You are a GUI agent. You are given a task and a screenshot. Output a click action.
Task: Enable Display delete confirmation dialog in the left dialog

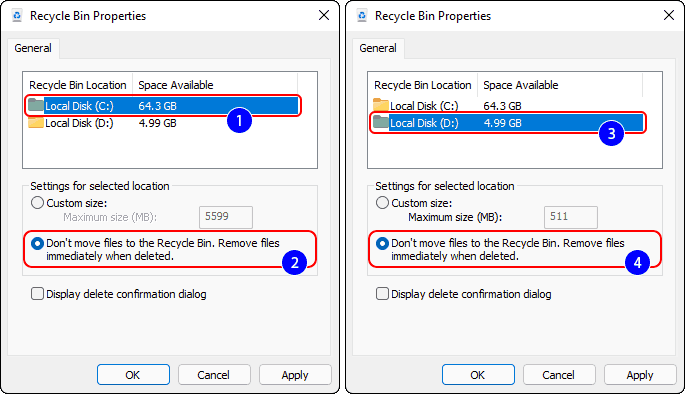tap(38, 294)
